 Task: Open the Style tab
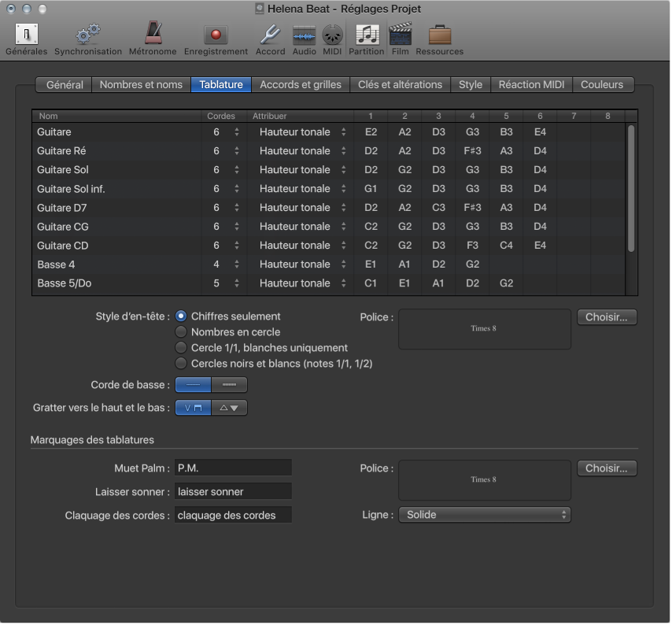tap(470, 84)
